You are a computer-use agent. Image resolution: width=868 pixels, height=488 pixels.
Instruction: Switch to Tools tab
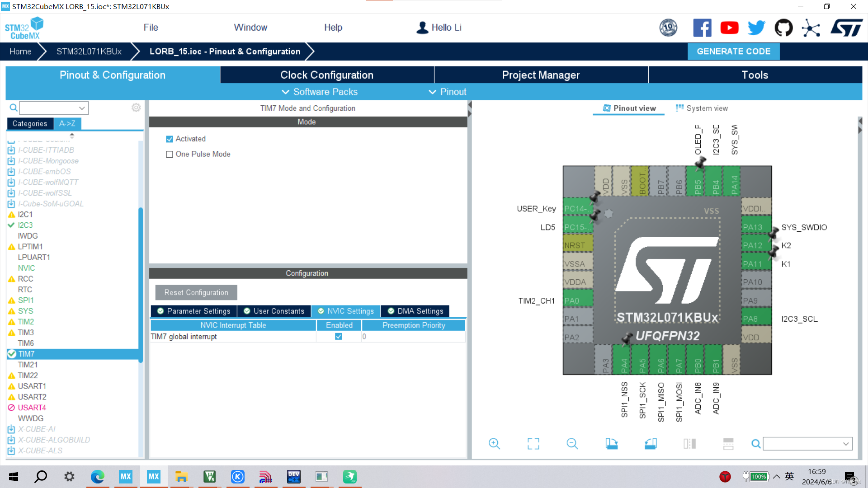[755, 75]
